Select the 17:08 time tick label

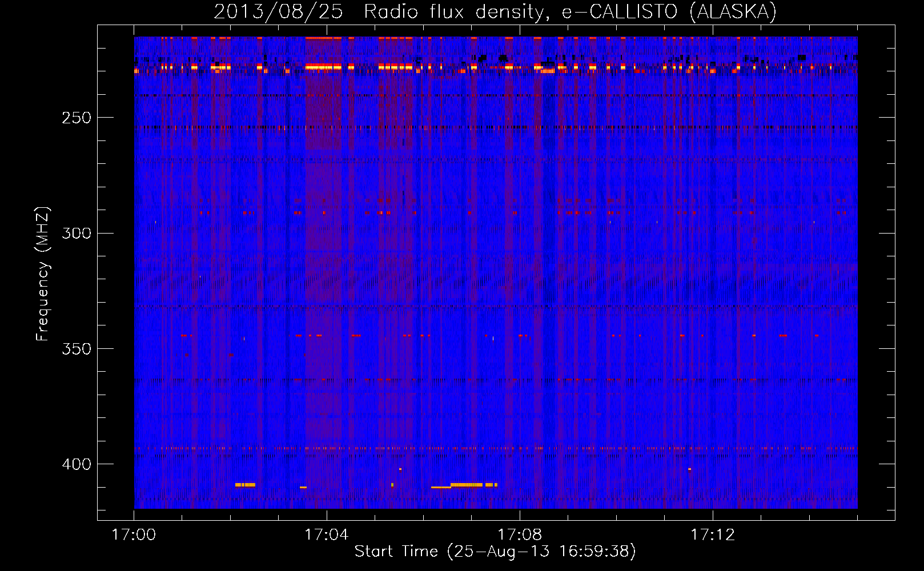pos(519,535)
